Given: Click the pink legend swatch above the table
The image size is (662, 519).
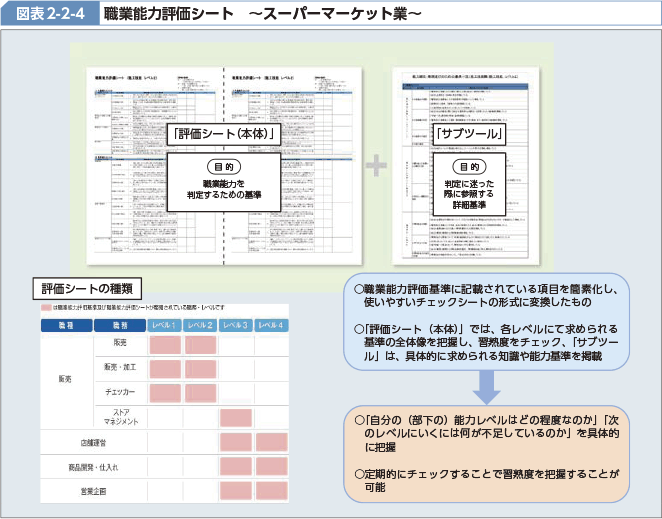Looking at the screenshot, I should click(x=46, y=307).
